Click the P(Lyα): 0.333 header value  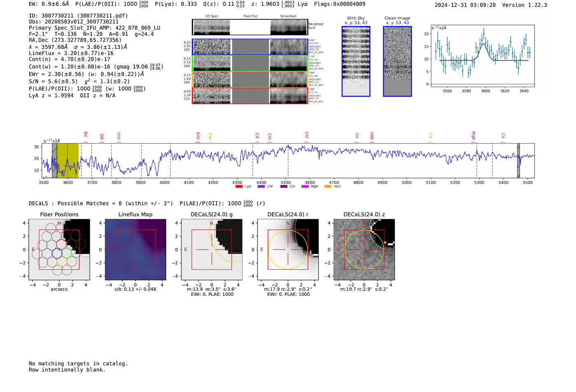176,4
